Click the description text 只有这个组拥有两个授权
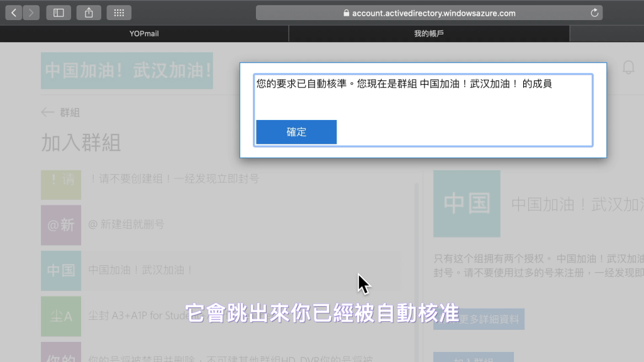644x362 pixels. pos(539,266)
